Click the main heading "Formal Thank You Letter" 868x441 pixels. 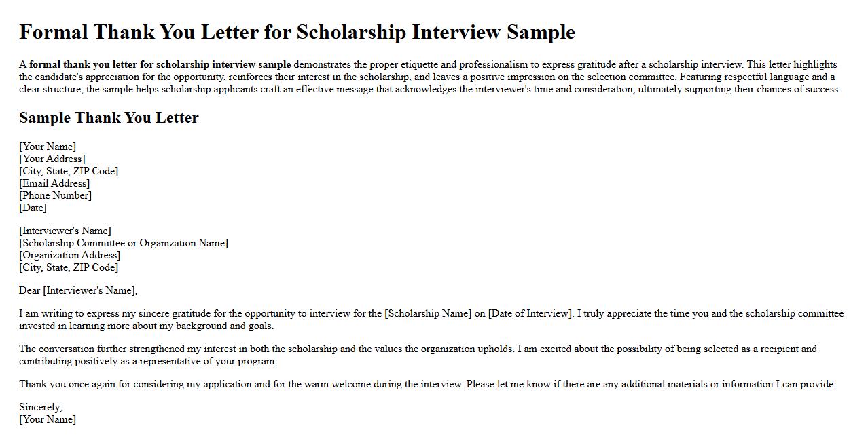297,32
